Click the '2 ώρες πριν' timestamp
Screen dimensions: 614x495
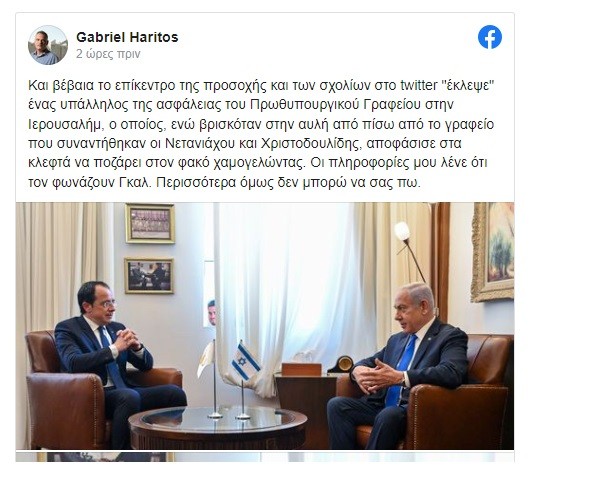(x=108, y=54)
